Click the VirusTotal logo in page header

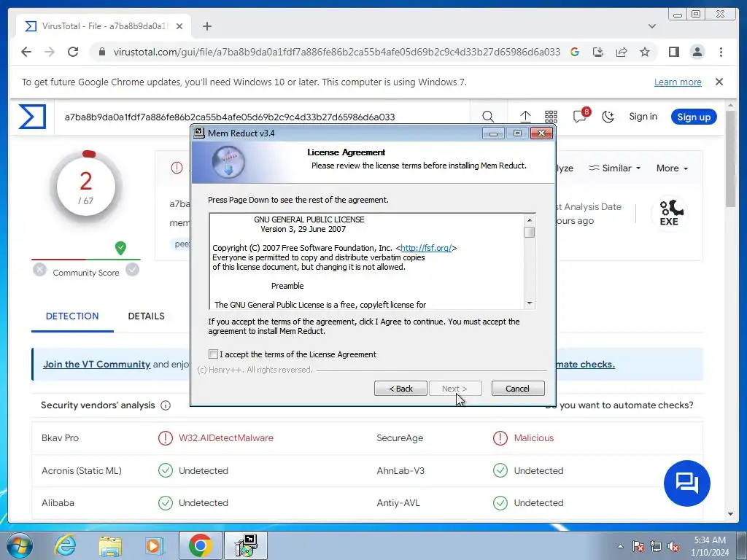pyautogui.click(x=32, y=117)
